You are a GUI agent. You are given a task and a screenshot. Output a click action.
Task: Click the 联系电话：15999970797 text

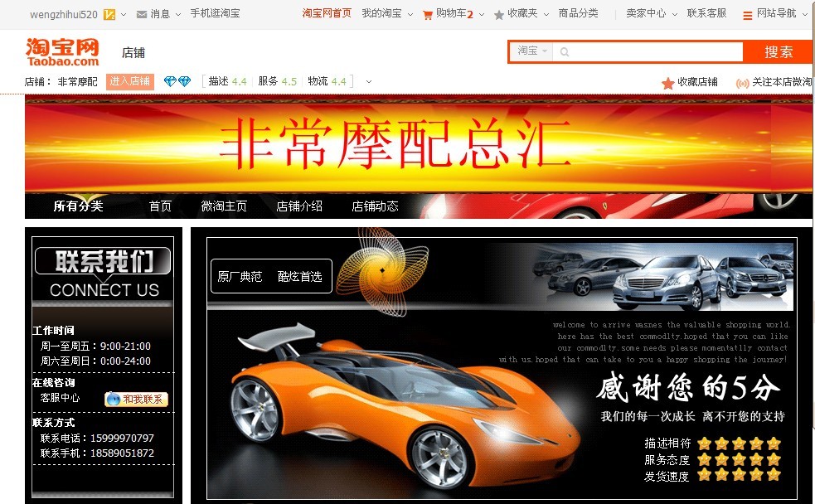97,438
